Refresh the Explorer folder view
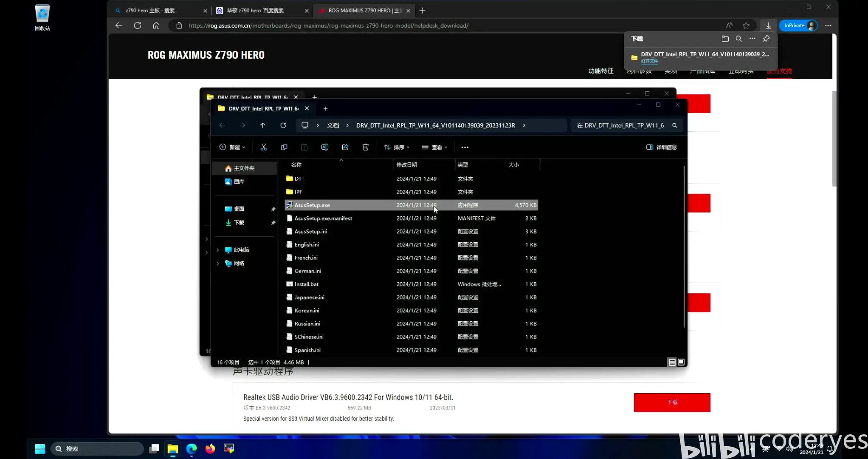868x459 pixels. [x=283, y=125]
